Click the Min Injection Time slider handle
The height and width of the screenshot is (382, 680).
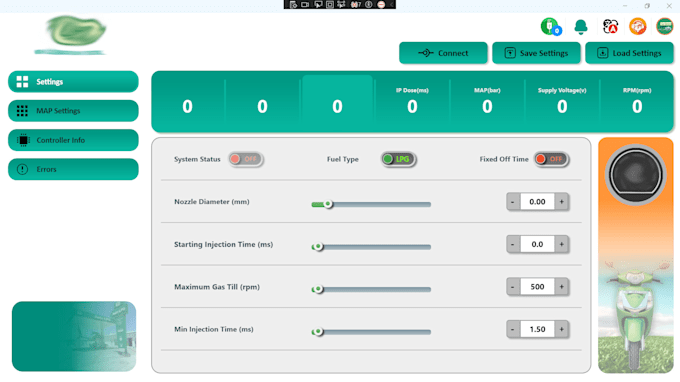318,331
